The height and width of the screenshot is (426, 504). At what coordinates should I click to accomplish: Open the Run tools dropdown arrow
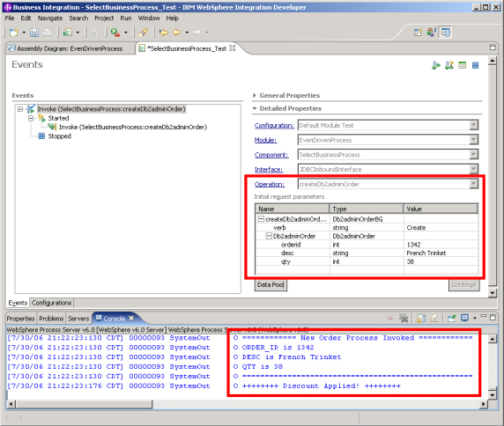[126, 33]
